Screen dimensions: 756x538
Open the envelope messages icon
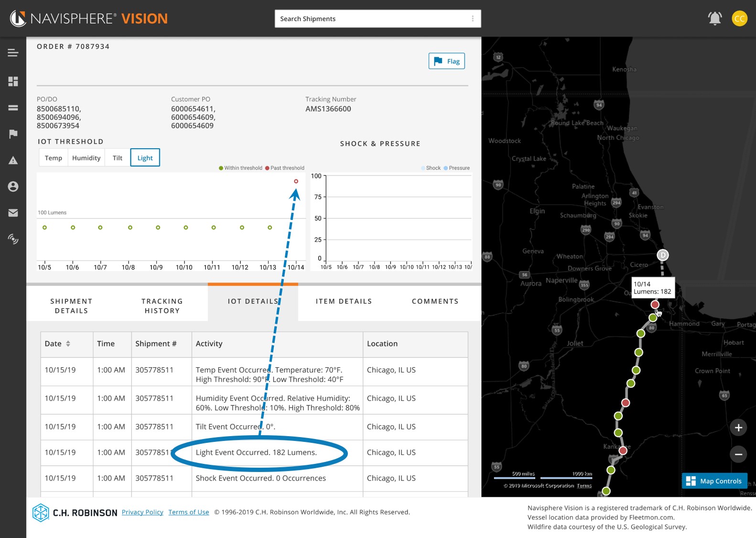click(x=13, y=213)
